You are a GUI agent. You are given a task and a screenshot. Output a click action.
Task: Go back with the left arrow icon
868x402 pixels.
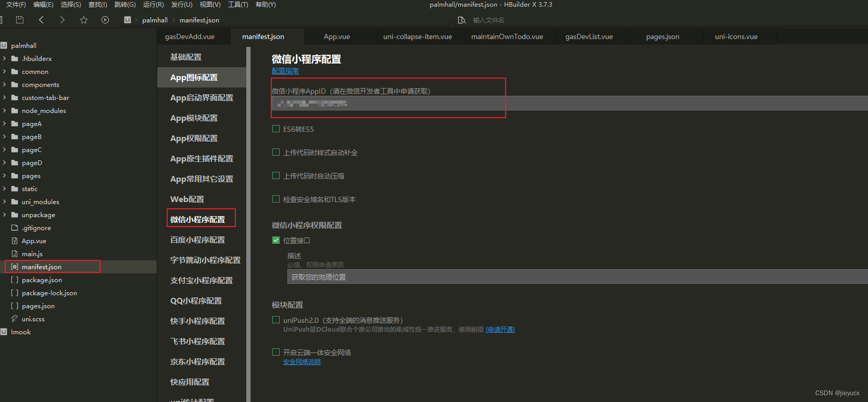coord(41,20)
